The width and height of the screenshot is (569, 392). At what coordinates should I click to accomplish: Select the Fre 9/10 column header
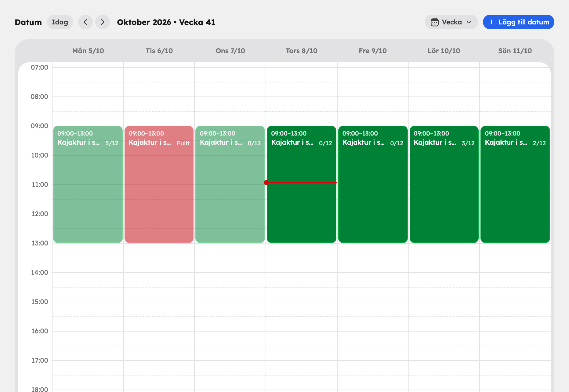pyautogui.click(x=373, y=51)
